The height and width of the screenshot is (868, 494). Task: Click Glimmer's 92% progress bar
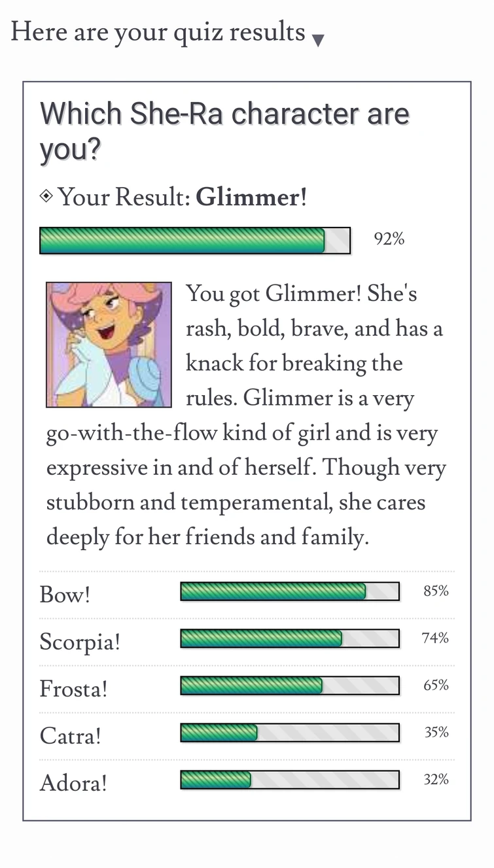(x=195, y=240)
